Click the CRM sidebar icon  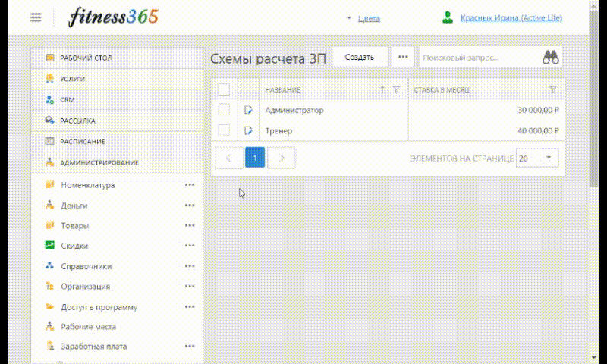pyautogui.click(x=49, y=99)
